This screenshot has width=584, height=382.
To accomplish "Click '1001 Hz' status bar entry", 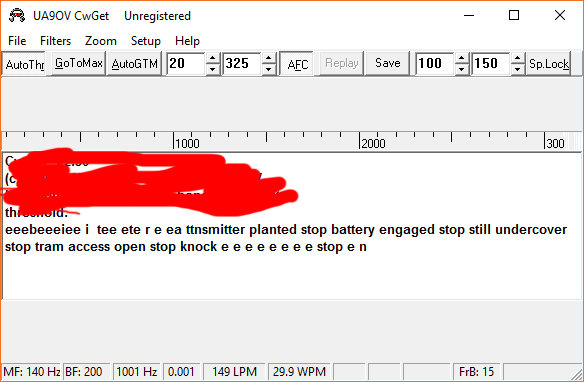I will coord(136,372).
